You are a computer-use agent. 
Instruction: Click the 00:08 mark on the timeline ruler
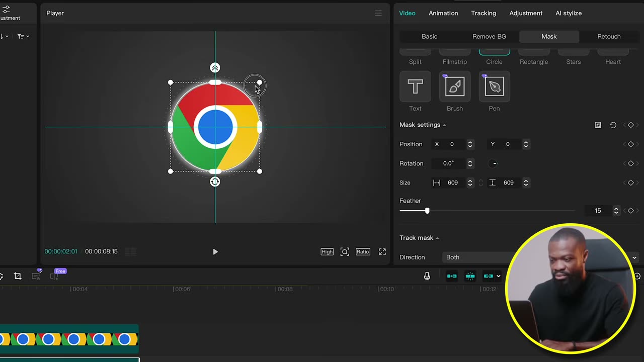[285, 289]
